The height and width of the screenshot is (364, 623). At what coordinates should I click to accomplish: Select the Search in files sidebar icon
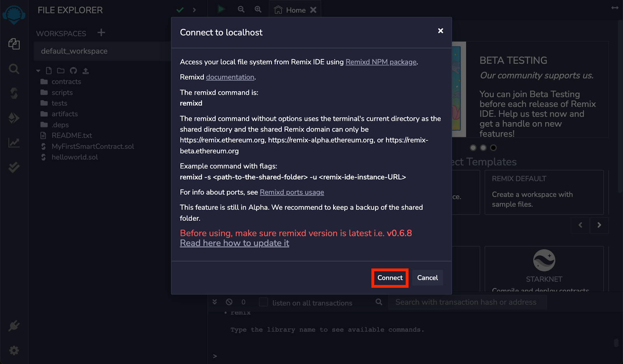[14, 69]
